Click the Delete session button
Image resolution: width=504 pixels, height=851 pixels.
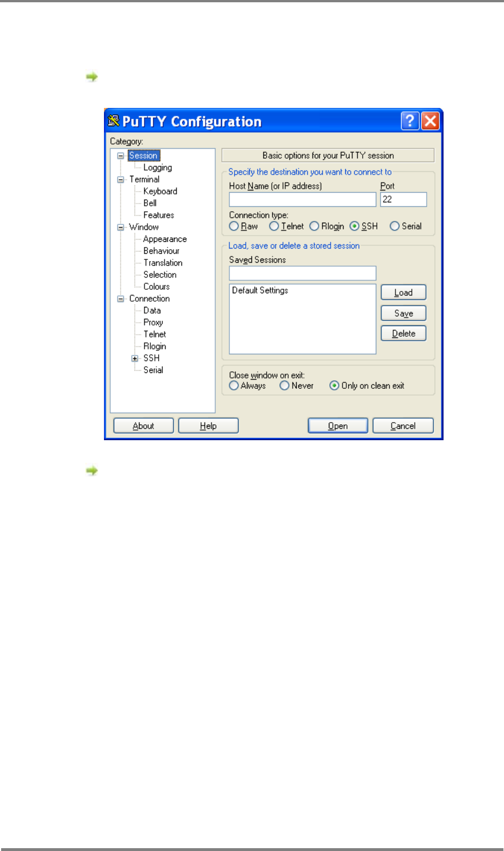click(403, 333)
